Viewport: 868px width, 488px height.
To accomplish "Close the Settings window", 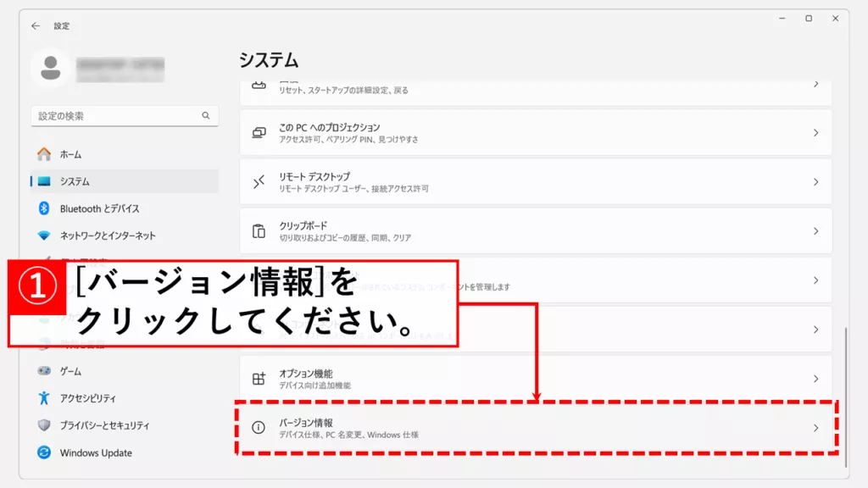I will click(835, 19).
